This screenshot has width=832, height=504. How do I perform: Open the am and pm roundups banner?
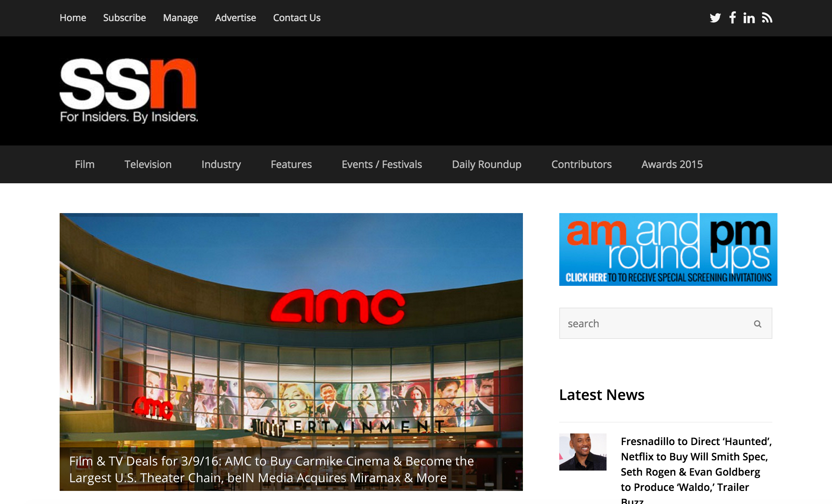668,249
